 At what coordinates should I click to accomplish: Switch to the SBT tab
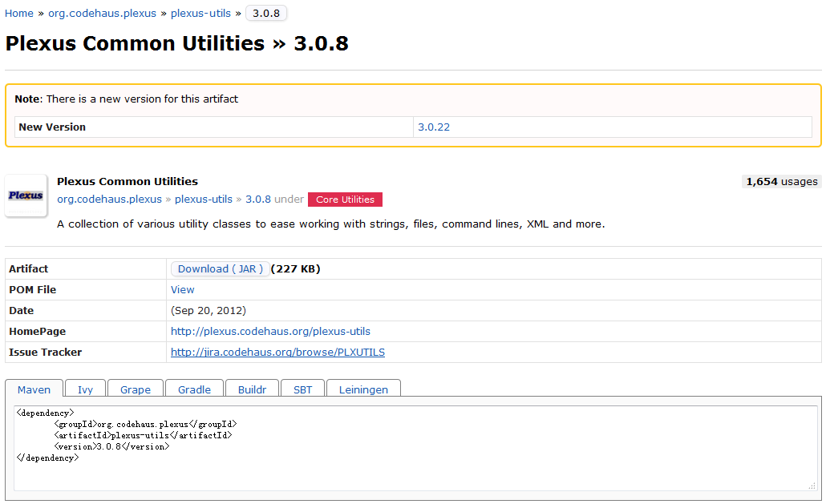[302, 389]
